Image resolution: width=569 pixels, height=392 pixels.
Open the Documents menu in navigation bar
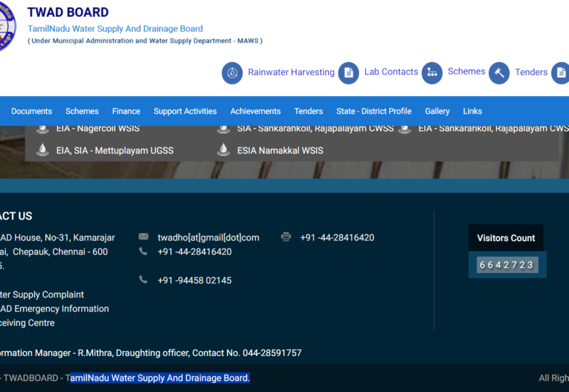[31, 111]
